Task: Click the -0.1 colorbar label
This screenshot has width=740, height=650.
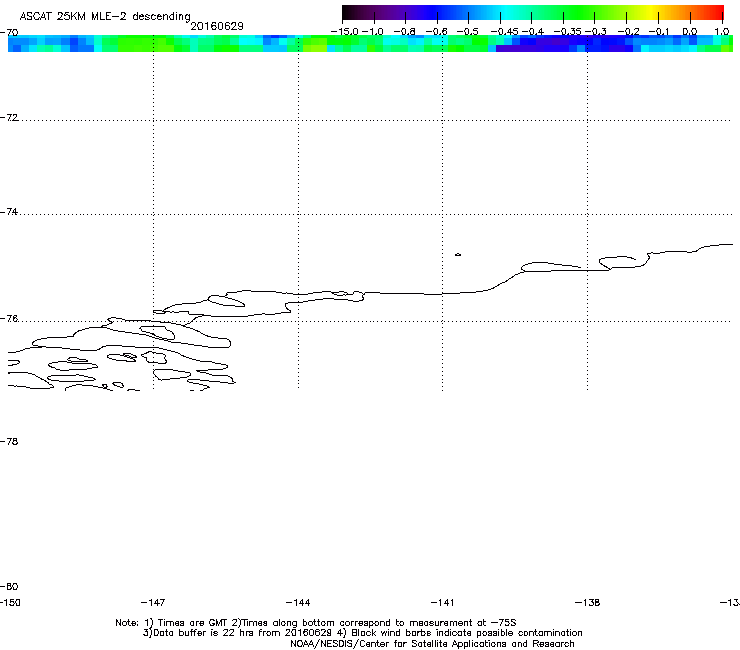Action: point(659,32)
